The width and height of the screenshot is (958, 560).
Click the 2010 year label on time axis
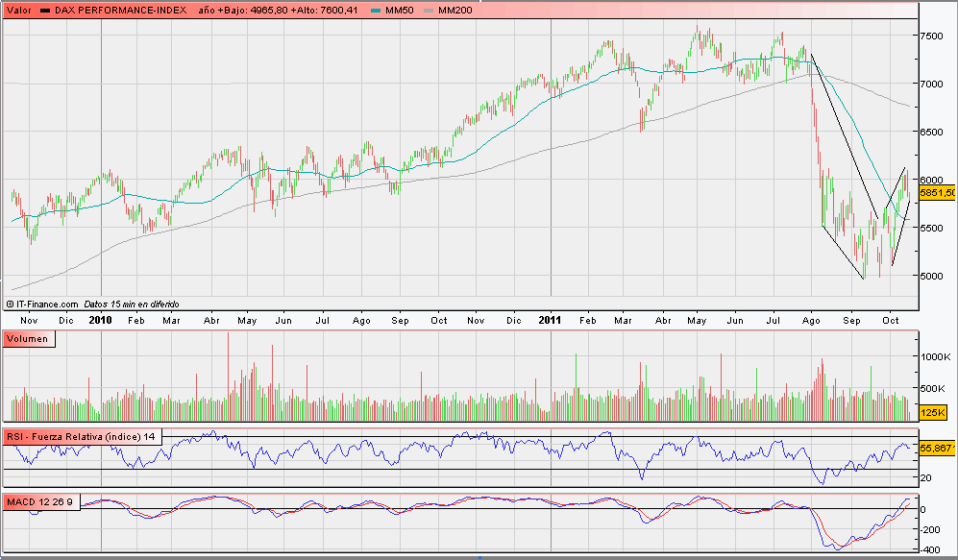[100, 320]
